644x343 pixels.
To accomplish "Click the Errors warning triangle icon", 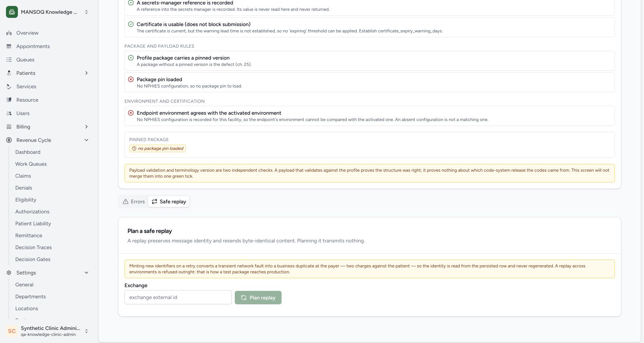I will click(x=126, y=201).
